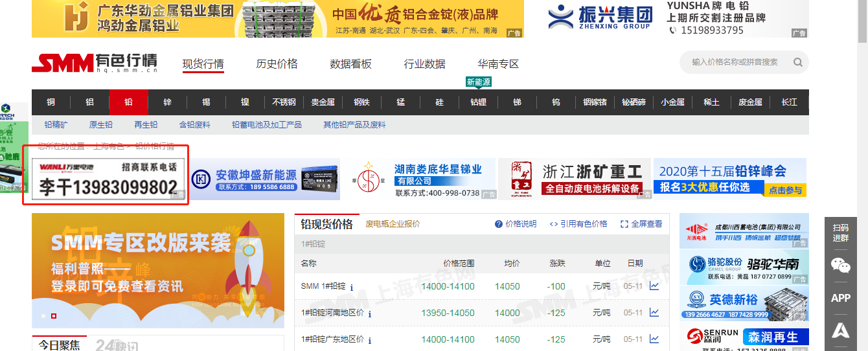Click 扫码进群 in the sidebar
Image resolution: width=868 pixels, height=351 pixels.
coord(840,233)
